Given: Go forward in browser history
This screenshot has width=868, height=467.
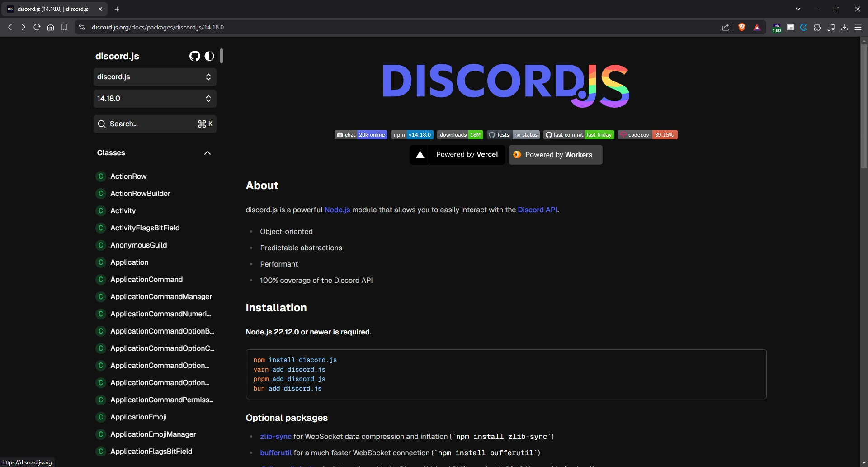Looking at the screenshot, I should tap(24, 27).
